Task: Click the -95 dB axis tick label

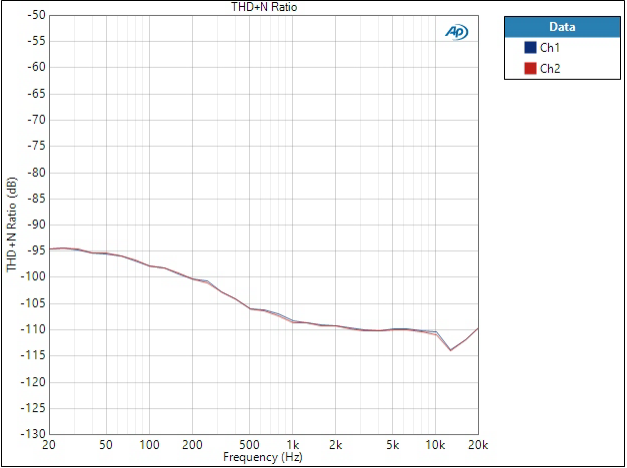Action: click(x=36, y=251)
